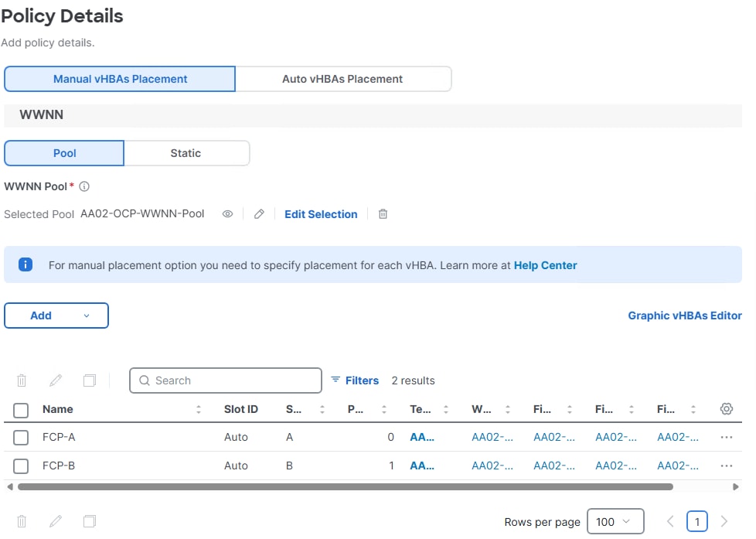This screenshot has height=539, width=756.
Task: Edit pencil icon above the vHBA table
Action: click(56, 380)
